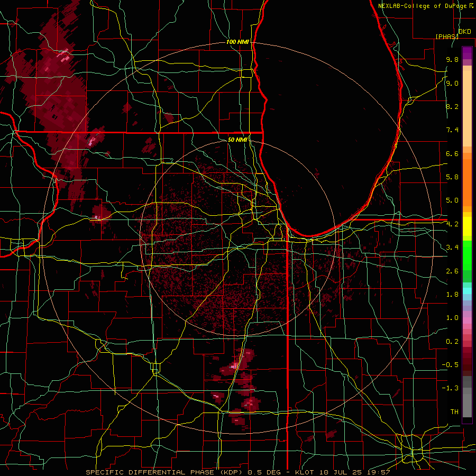
Task: Click the 0.2 value on the scale
Action: [x=452, y=342]
